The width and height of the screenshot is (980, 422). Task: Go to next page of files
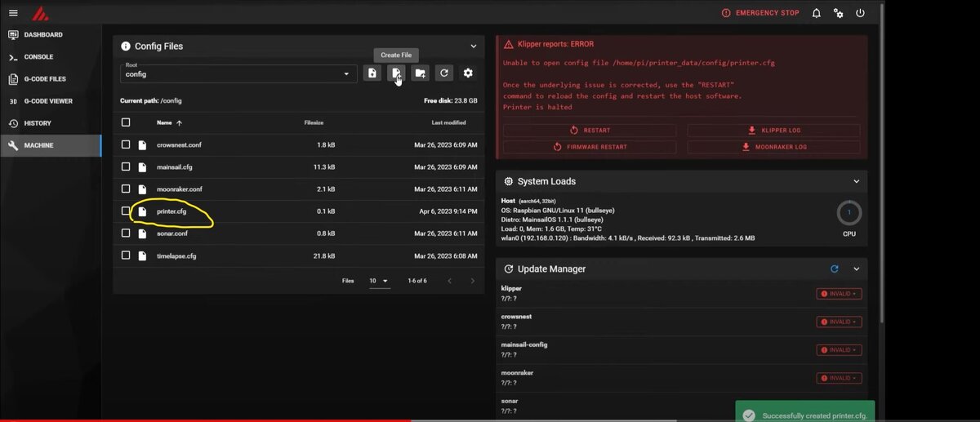click(472, 281)
